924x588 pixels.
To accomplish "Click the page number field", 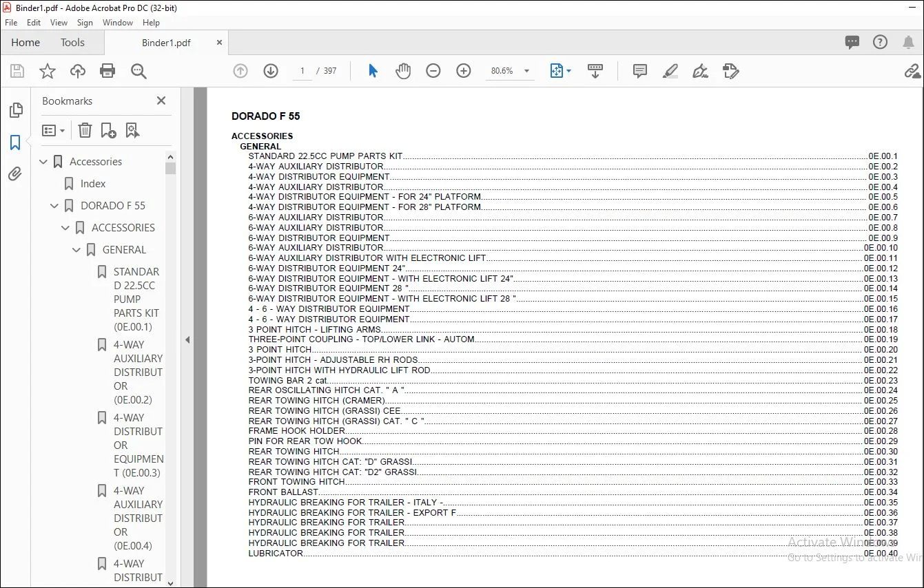I will (x=302, y=71).
